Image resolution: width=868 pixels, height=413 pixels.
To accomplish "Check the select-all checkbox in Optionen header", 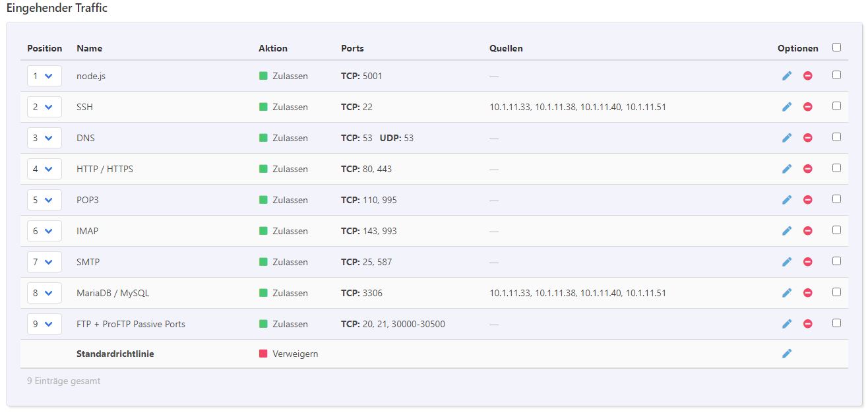I will click(836, 48).
